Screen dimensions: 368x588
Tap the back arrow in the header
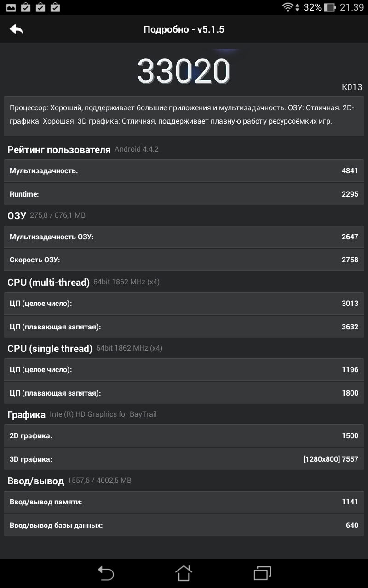click(x=16, y=29)
